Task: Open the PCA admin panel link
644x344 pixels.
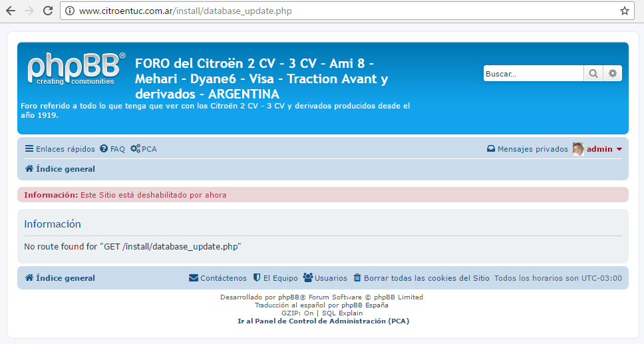Action: tap(144, 149)
